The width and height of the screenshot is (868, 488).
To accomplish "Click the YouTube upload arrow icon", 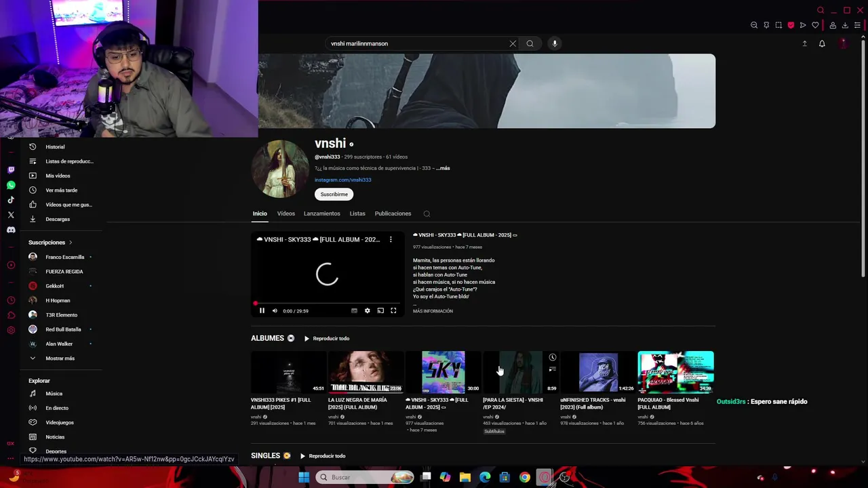I will pos(805,43).
